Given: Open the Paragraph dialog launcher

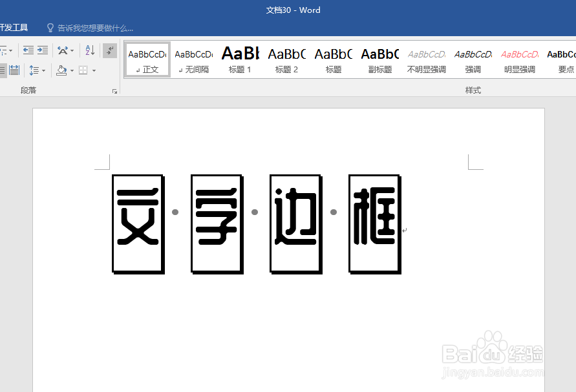Looking at the screenshot, I should (115, 90).
